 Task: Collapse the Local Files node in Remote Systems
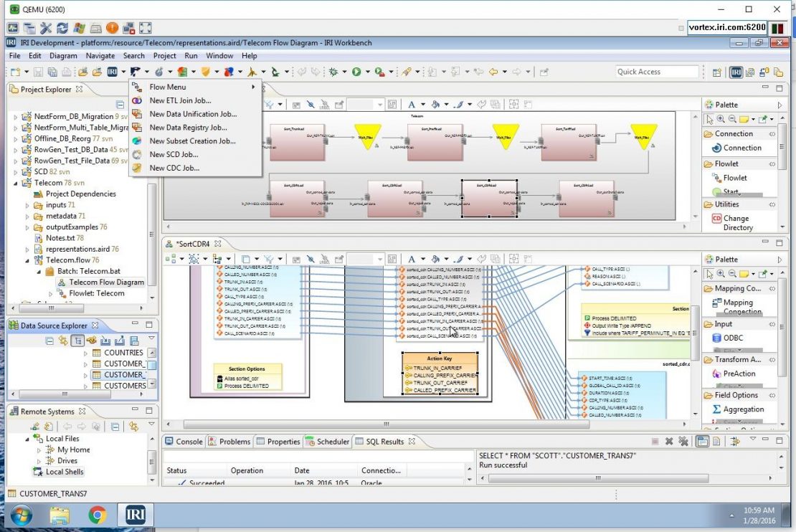pyautogui.click(x=27, y=439)
